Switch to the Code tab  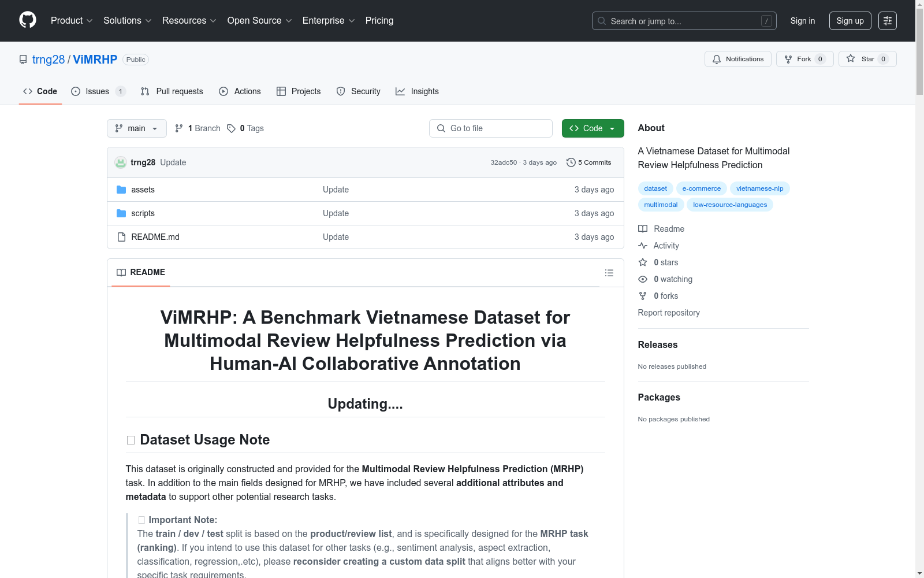[40, 91]
